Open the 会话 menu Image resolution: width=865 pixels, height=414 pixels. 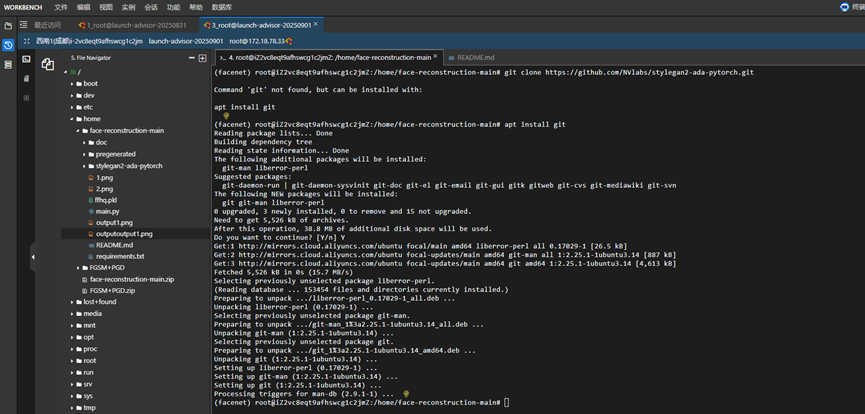(x=151, y=7)
